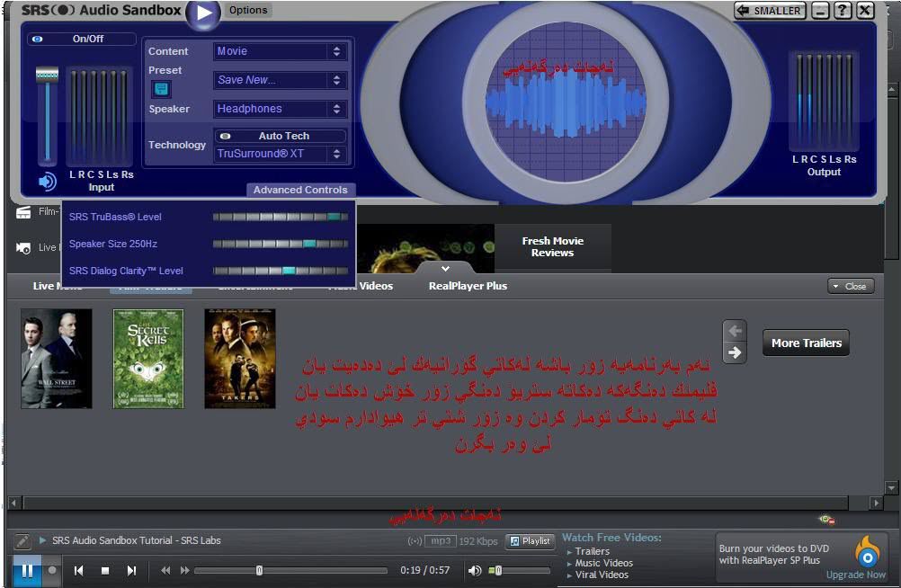
Task: Click the Advanced Controls tab
Action: 300,190
